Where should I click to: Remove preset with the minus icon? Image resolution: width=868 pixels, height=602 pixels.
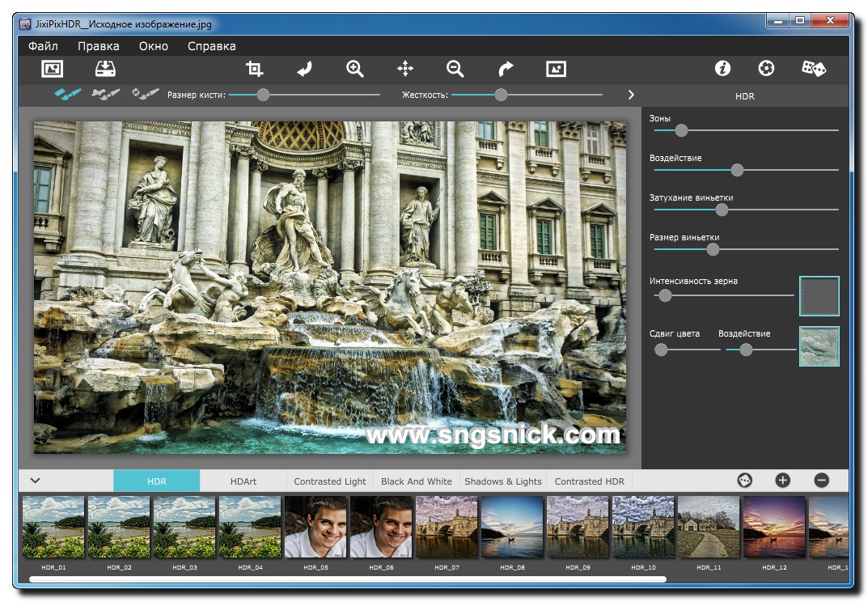821,481
